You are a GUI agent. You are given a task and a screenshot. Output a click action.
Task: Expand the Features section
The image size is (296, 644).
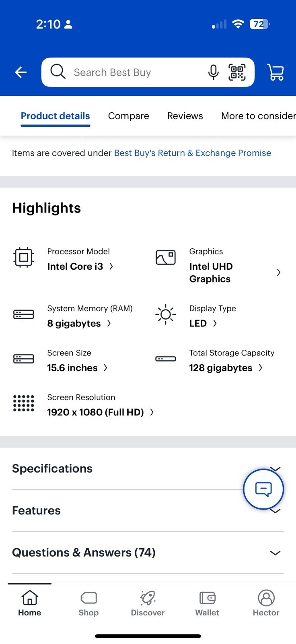pyautogui.click(x=148, y=510)
